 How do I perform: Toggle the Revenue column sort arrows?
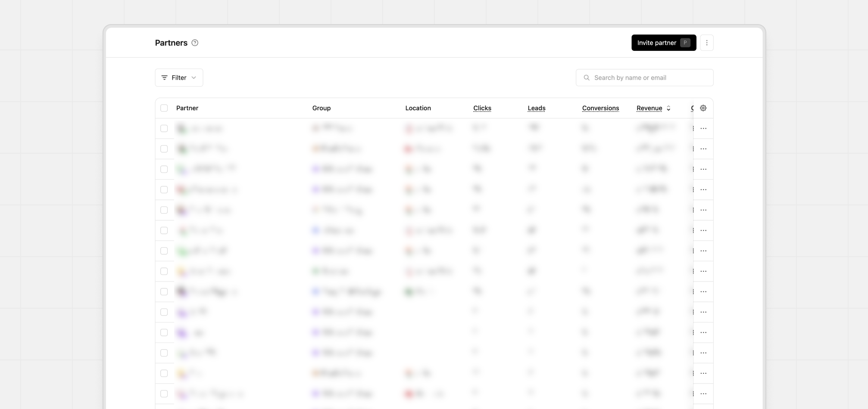(668, 108)
